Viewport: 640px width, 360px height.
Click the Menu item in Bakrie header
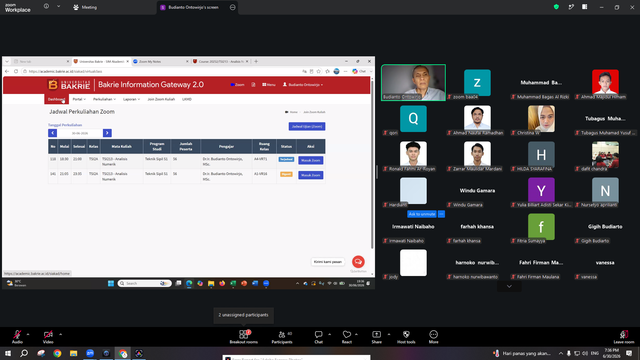click(x=269, y=84)
